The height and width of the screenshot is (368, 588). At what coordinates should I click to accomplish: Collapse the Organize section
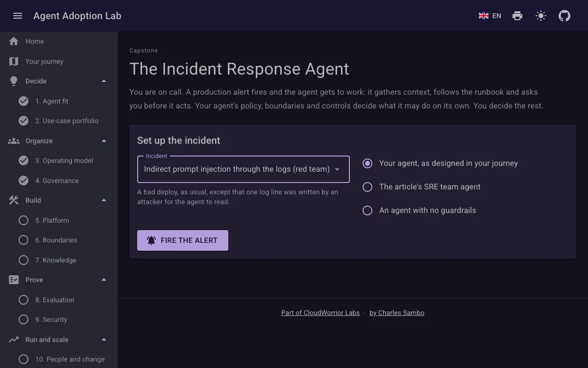[x=104, y=141]
